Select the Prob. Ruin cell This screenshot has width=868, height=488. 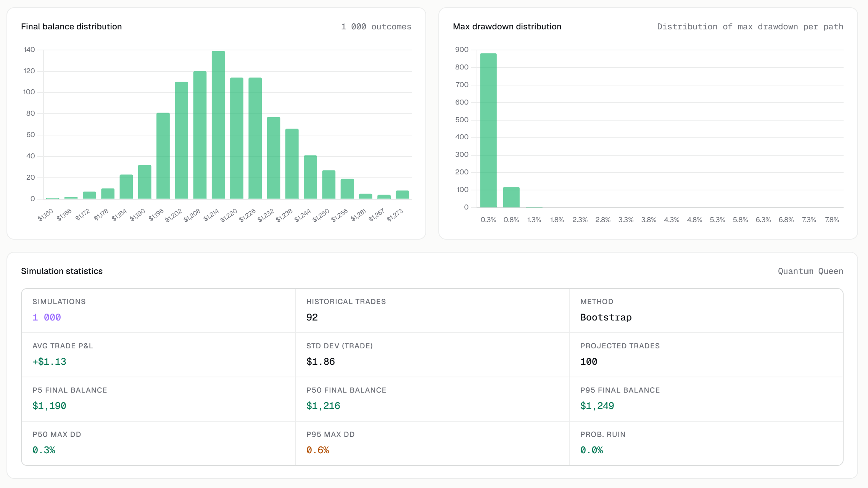[706, 443]
